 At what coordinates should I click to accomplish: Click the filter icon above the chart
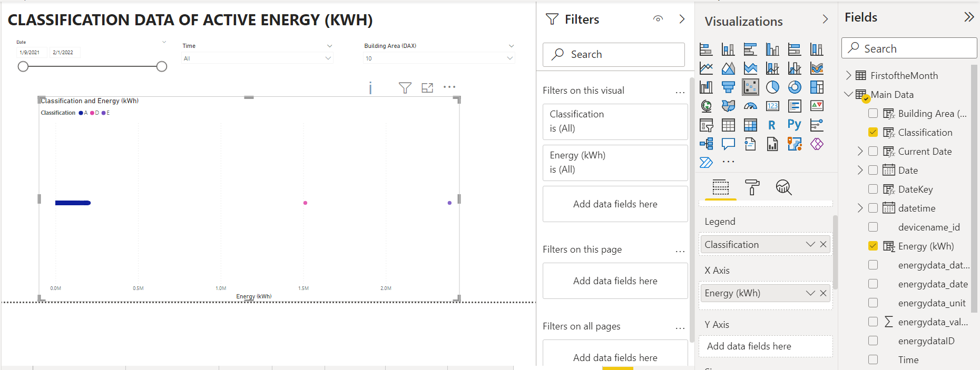pyautogui.click(x=405, y=88)
